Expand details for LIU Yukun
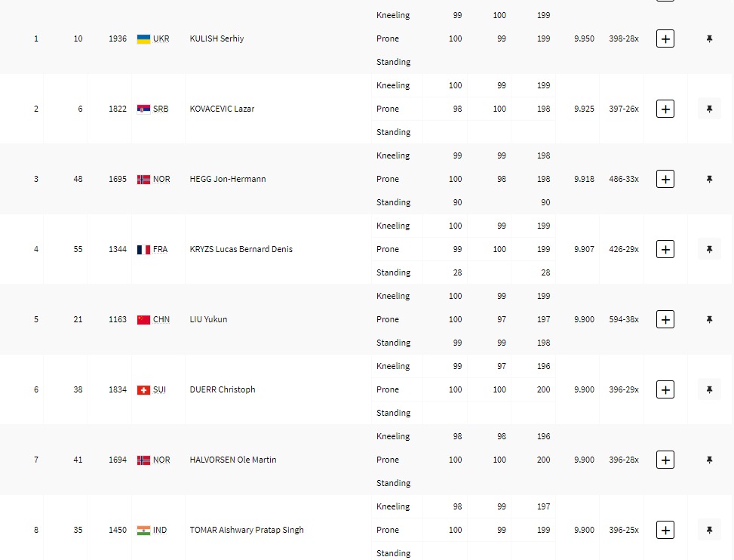Image resolution: width=734 pixels, height=560 pixels. pos(665,319)
